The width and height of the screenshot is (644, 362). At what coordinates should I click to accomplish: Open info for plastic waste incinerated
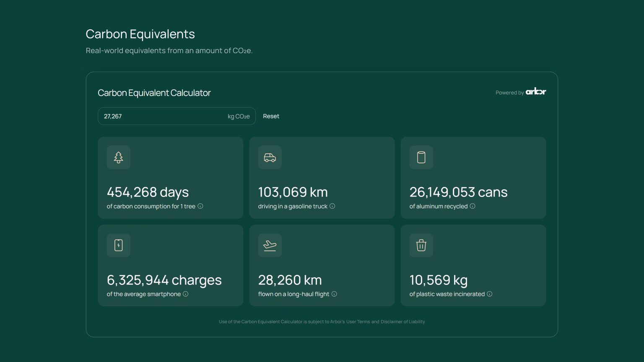point(490,294)
